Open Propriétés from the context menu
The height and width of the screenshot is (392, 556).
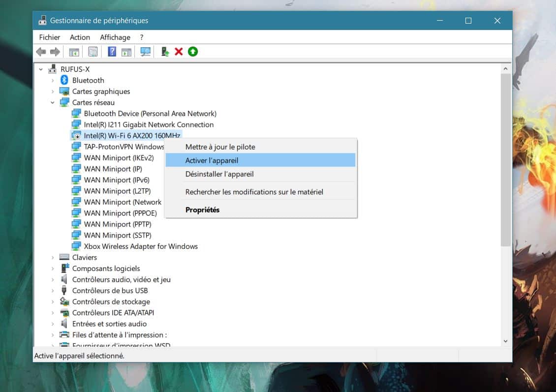202,210
